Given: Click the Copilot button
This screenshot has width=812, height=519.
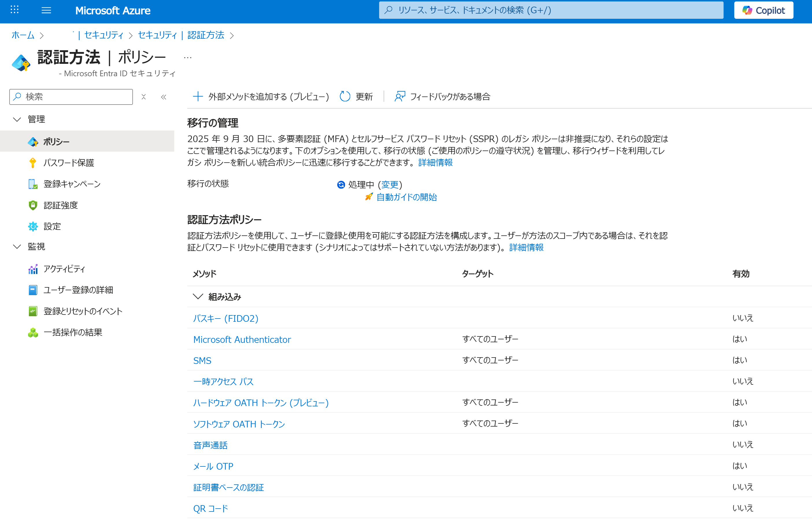Looking at the screenshot, I should click(763, 10).
